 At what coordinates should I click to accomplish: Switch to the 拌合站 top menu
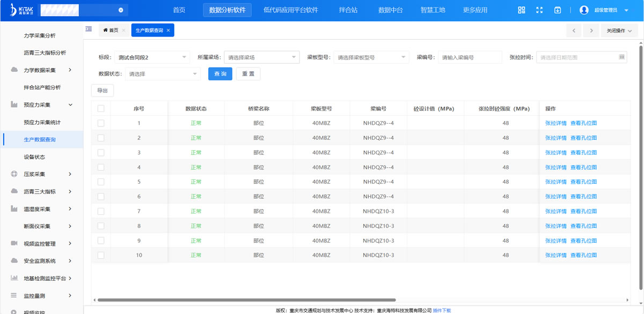[348, 10]
